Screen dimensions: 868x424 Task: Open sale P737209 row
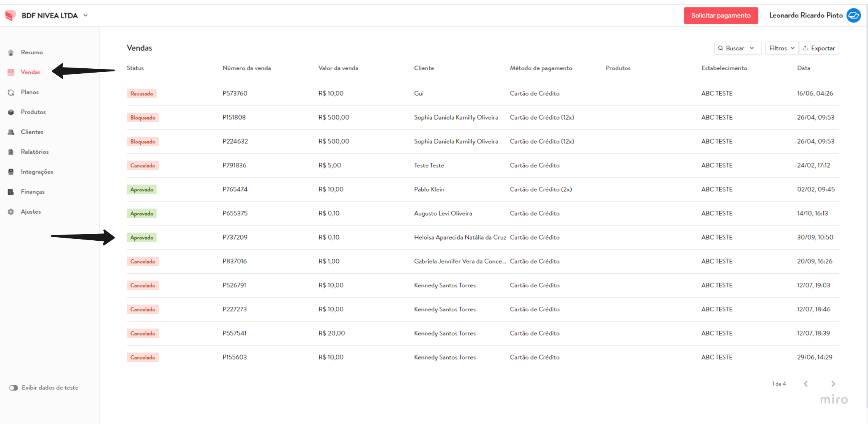(483, 237)
